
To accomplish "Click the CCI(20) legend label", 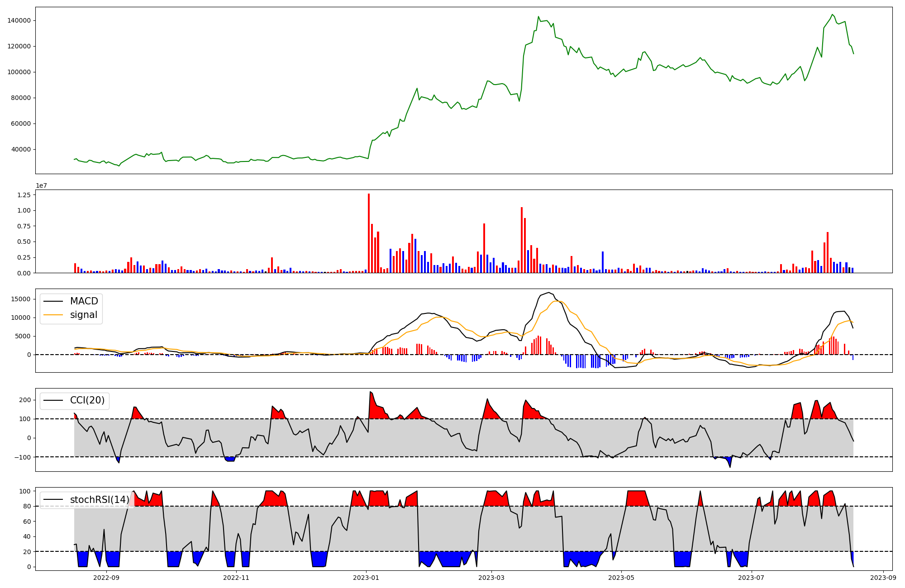I will point(87,400).
